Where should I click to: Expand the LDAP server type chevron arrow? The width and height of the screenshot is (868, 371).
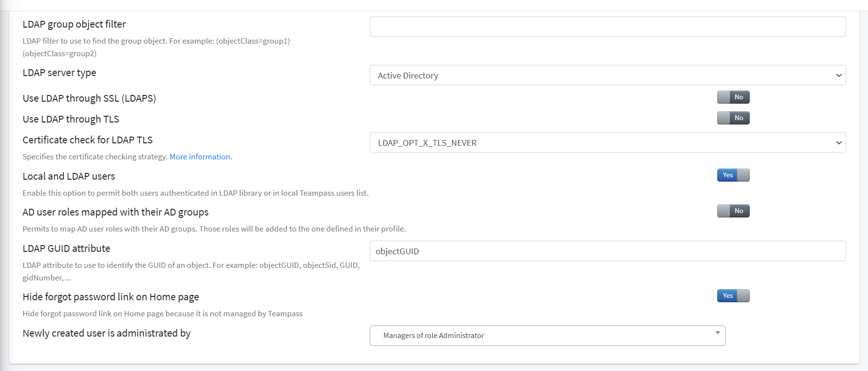pyautogui.click(x=839, y=75)
